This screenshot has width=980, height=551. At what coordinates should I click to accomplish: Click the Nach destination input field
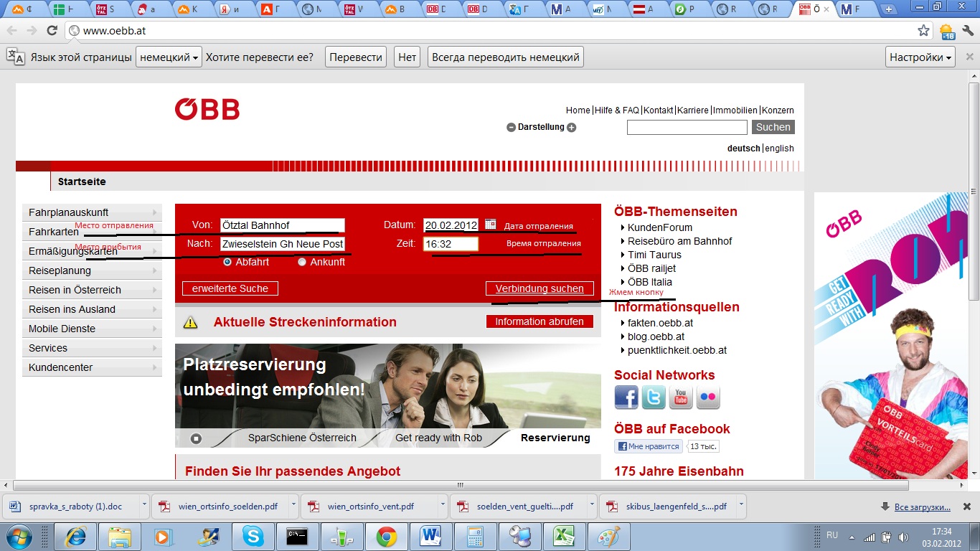click(x=282, y=244)
